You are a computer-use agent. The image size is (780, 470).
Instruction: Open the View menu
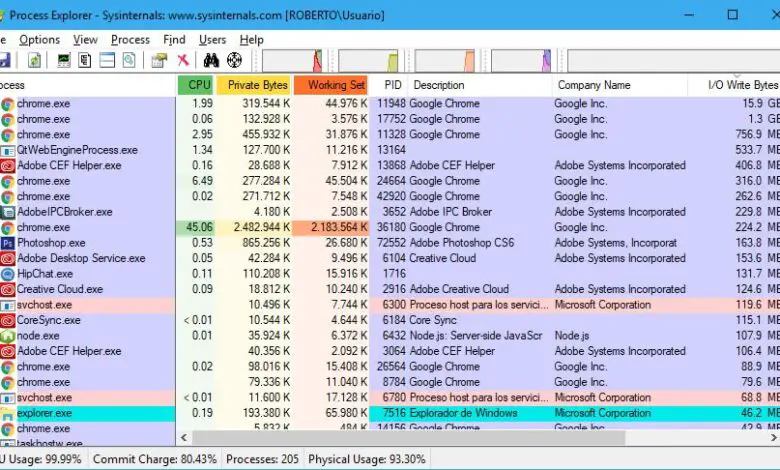[85, 40]
